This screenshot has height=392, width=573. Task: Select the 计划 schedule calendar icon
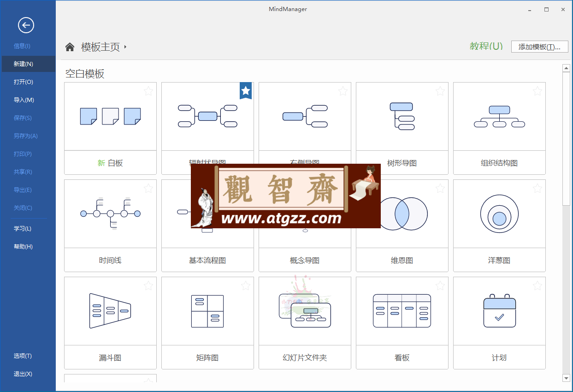click(x=499, y=310)
